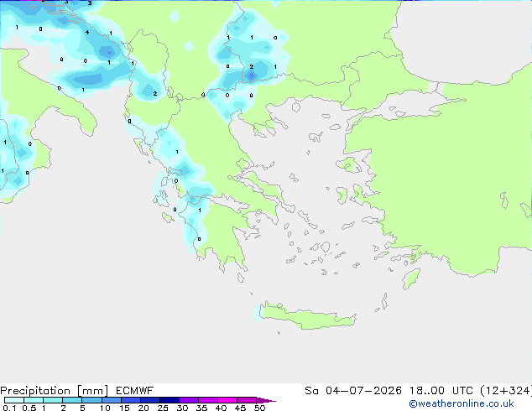
Task: Click the 45–50 mm legend color swatch
Action: coord(247,400)
